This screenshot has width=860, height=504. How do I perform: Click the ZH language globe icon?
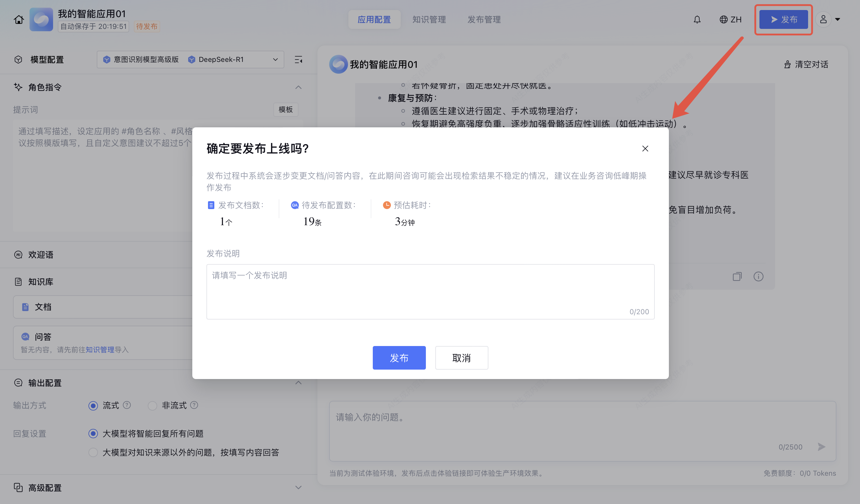(x=723, y=19)
